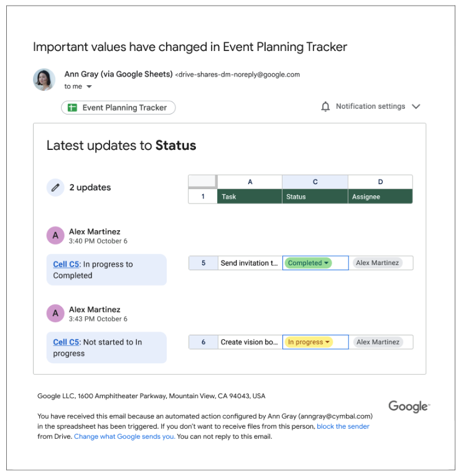Expand the 'to me' recipient details arrow
The width and height of the screenshot is (461, 476).
pos(89,87)
